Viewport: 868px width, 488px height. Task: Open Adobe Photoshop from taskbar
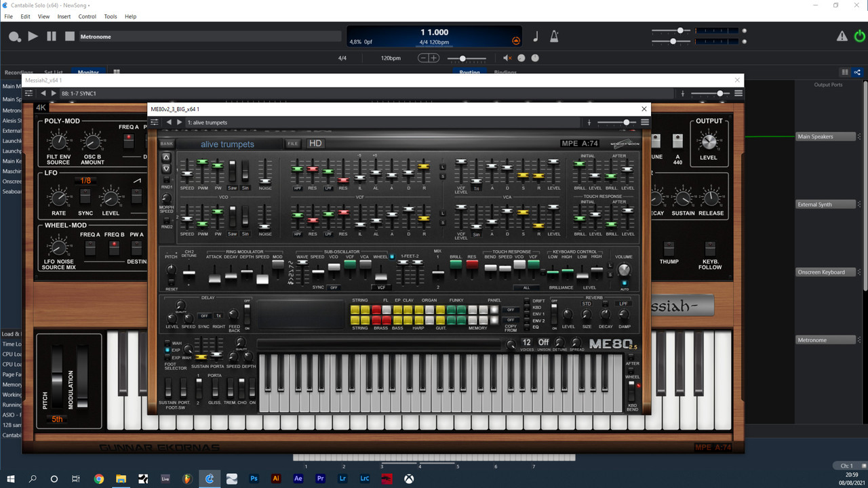(254, 479)
